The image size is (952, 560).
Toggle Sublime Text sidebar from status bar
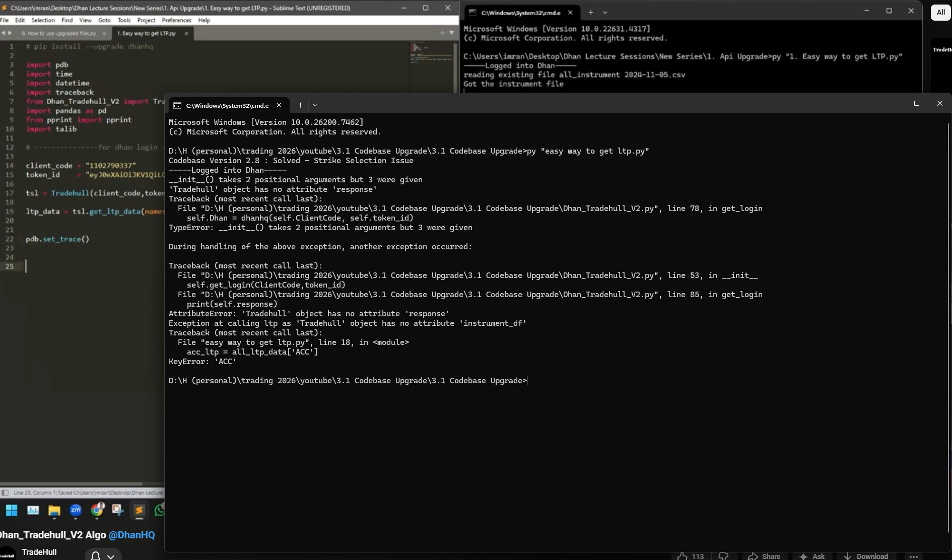pyautogui.click(x=6, y=493)
